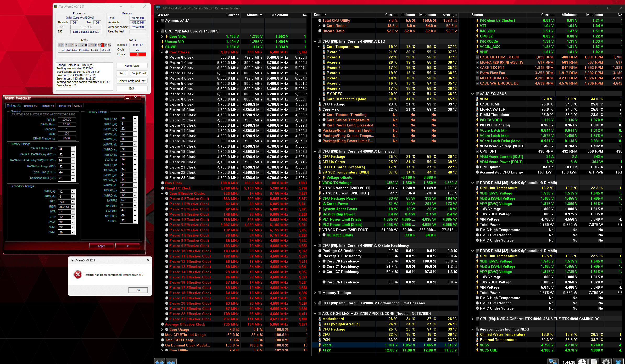The image size is (625, 364).
Task: Collapse the ASUS EC: ASUS sensor group
Action: (x=473, y=94)
